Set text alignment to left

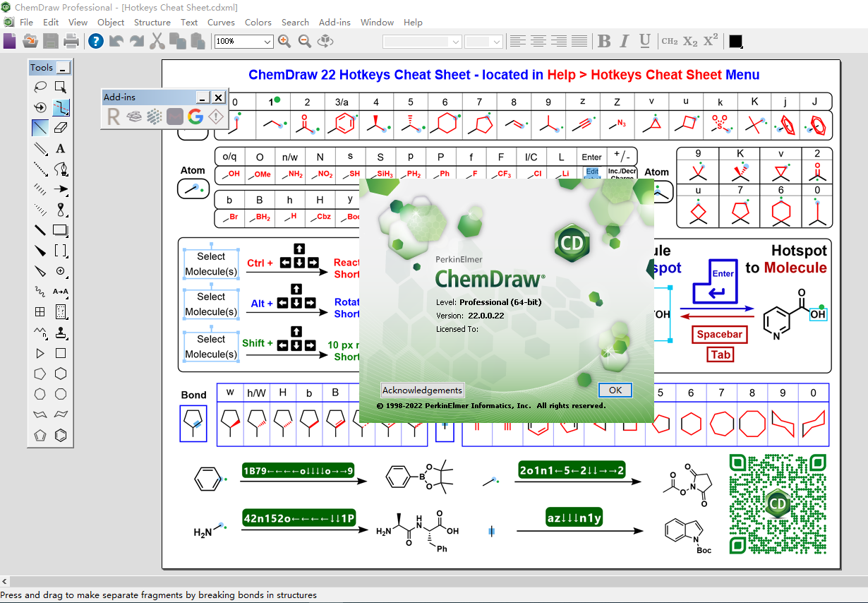pos(518,42)
